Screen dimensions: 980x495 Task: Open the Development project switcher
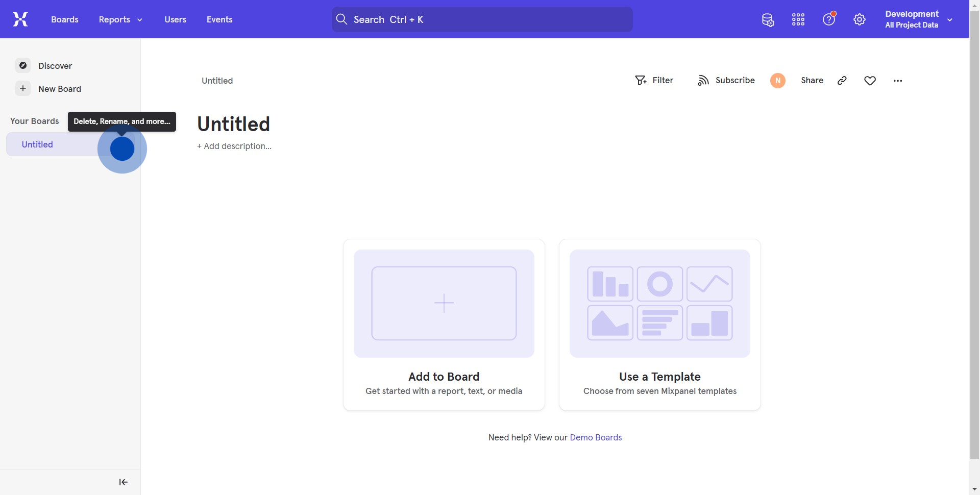(x=918, y=19)
